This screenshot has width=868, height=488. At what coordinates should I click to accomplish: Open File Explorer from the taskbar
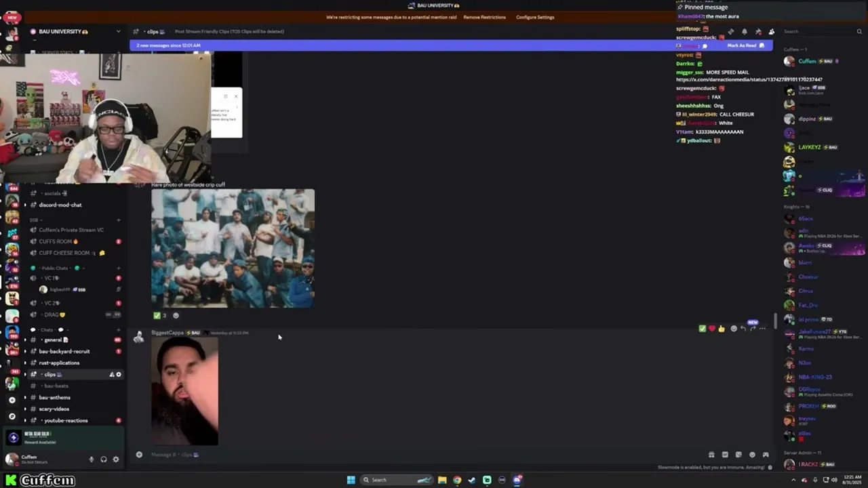(442, 480)
